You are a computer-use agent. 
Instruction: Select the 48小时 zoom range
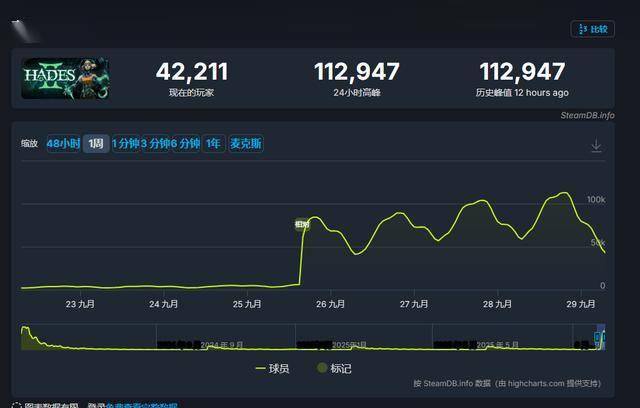pos(63,144)
